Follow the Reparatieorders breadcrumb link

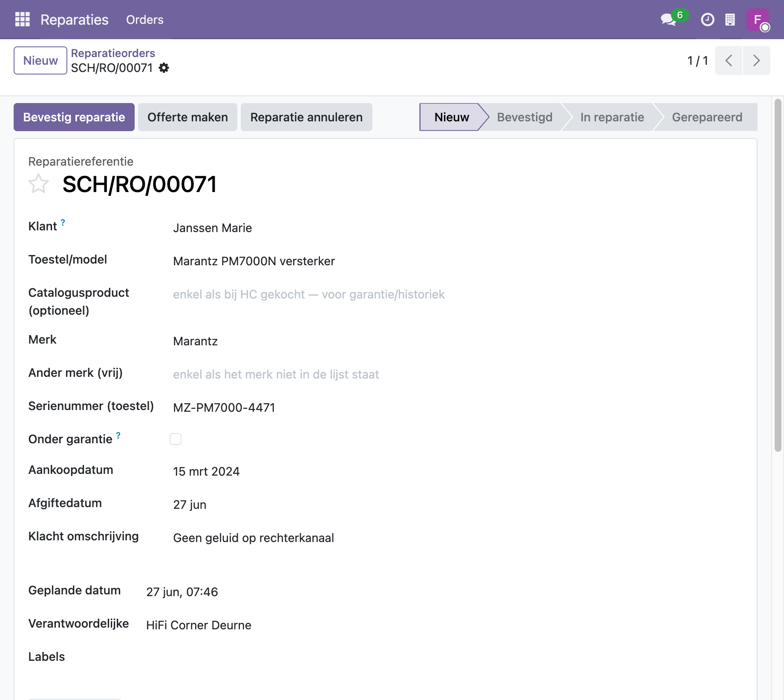[113, 53]
